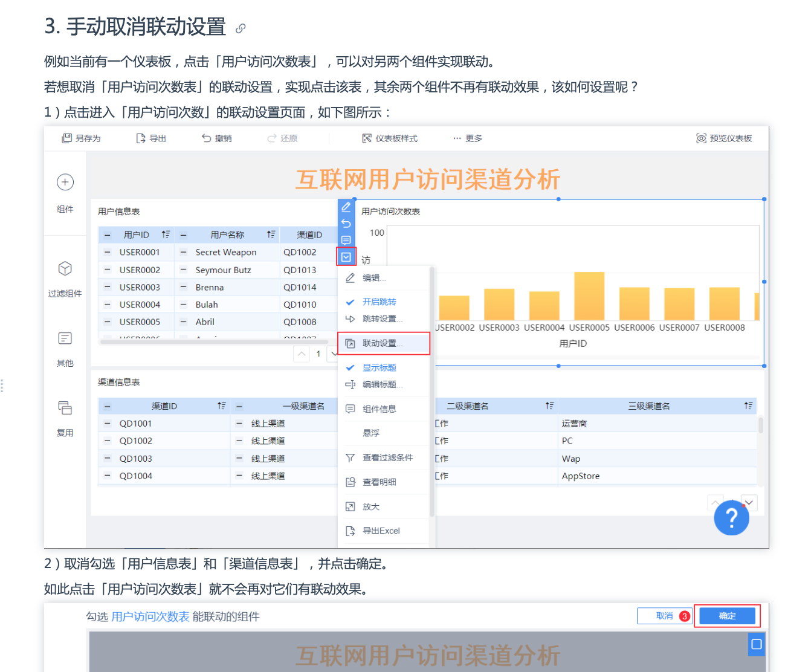Click the anchor link icon beside the heading
This screenshot has height=672, width=811.
(x=241, y=28)
